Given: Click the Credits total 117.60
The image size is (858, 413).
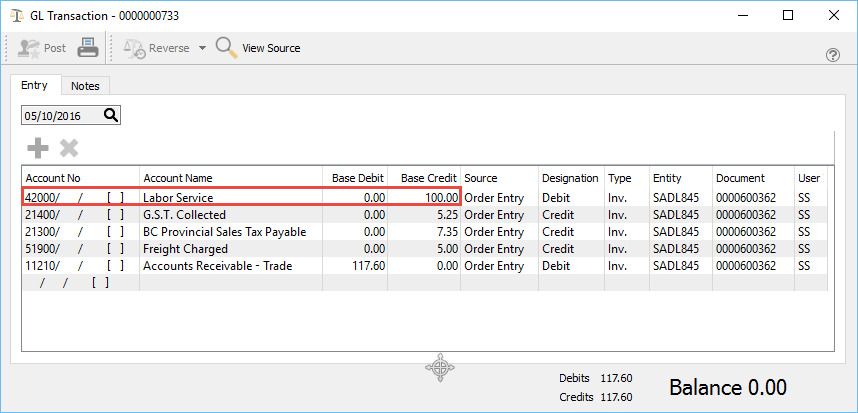Looking at the screenshot, I should tap(616, 397).
